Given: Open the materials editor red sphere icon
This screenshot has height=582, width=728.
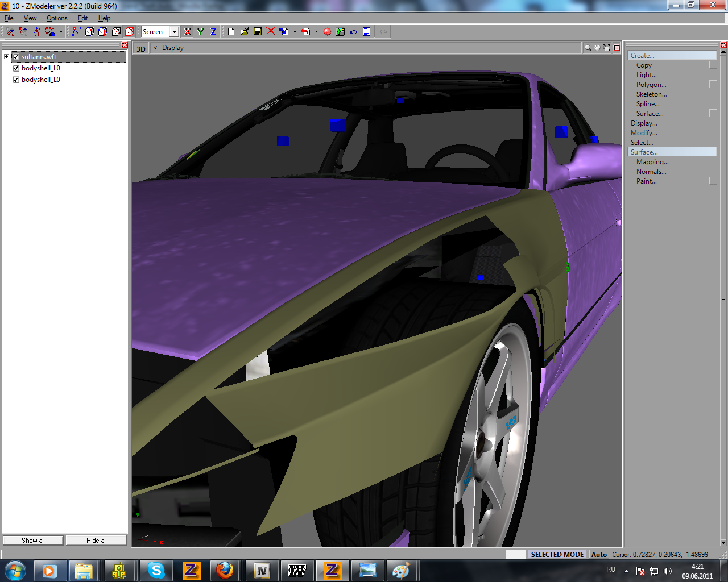Looking at the screenshot, I should [327, 32].
